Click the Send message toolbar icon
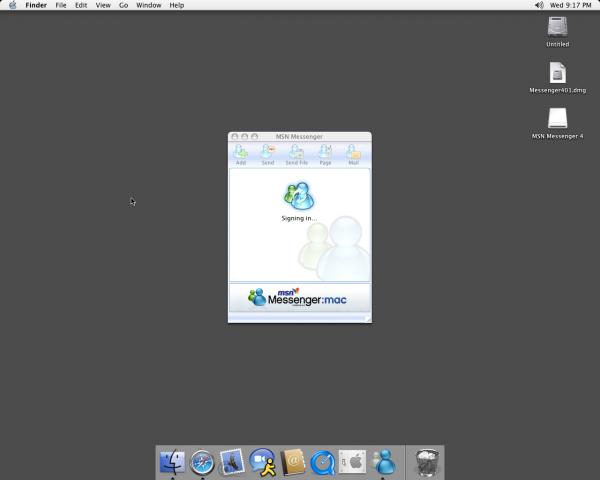Screen dimensions: 600x480 pos(268,155)
